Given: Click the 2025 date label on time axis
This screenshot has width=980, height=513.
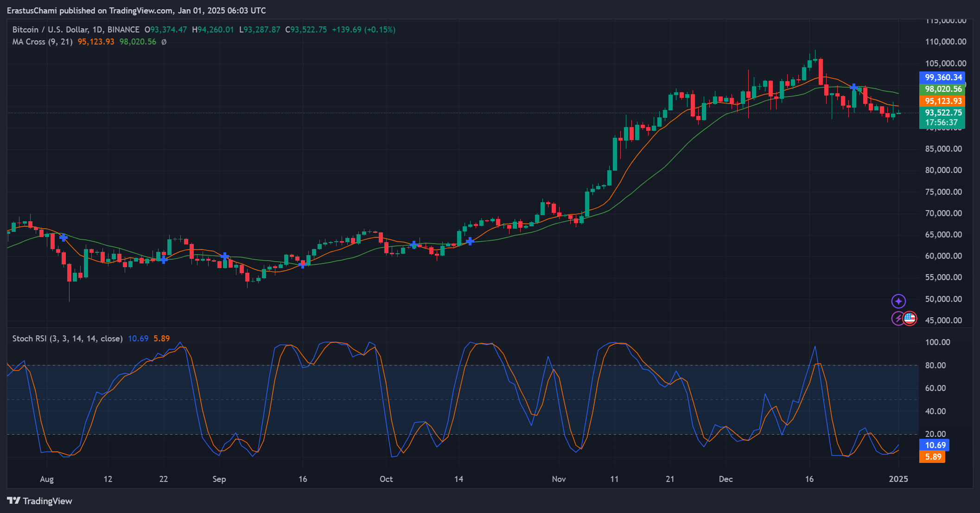Looking at the screenshot, I should coord(898,479).
